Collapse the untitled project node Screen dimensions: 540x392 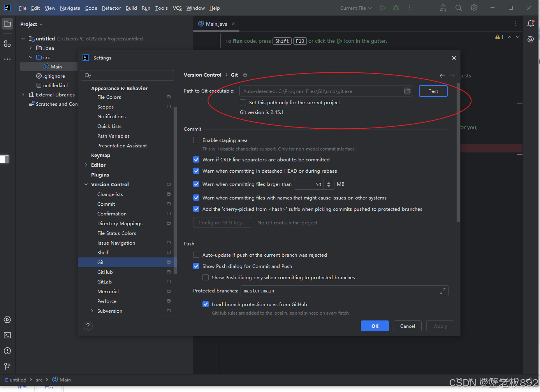pos(23,38)
